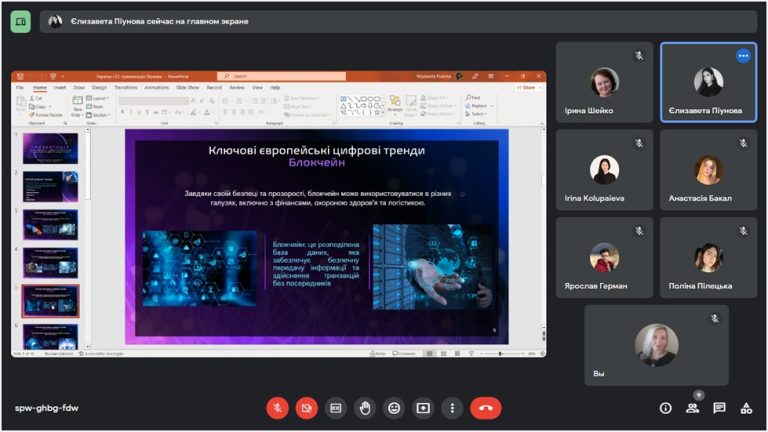Open the Transitions ribbon tab

[x=126, y=88]
